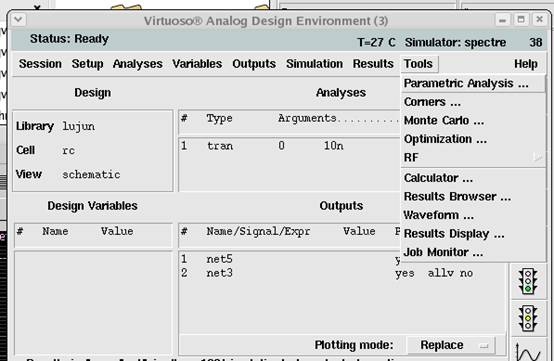This screenshot has width=554, height=361.
Task: Click the green traffic light Run icon
Action: point(528,282)
